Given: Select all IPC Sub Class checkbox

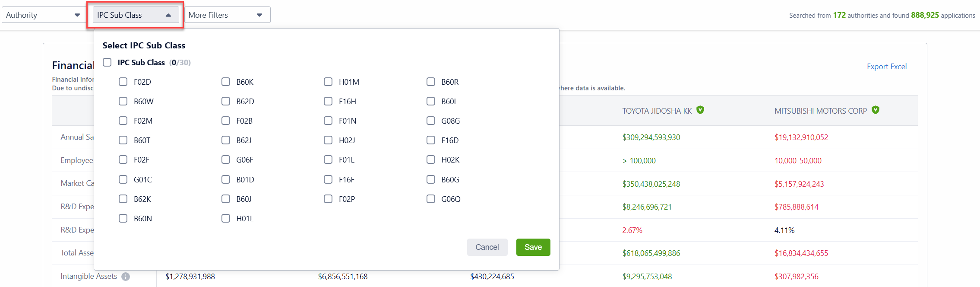Looking at the screenshot, I should pyautogui.click(x=107, y=62).
